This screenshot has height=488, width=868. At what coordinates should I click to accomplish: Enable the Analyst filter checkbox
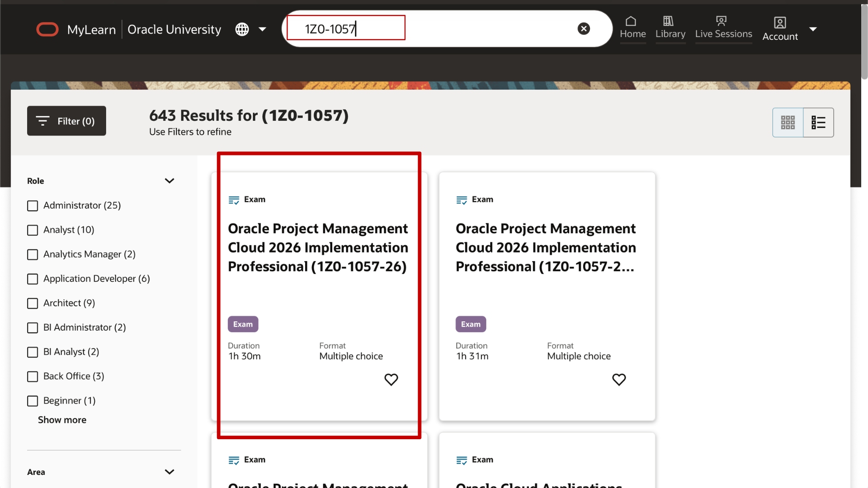click(32, 230)
